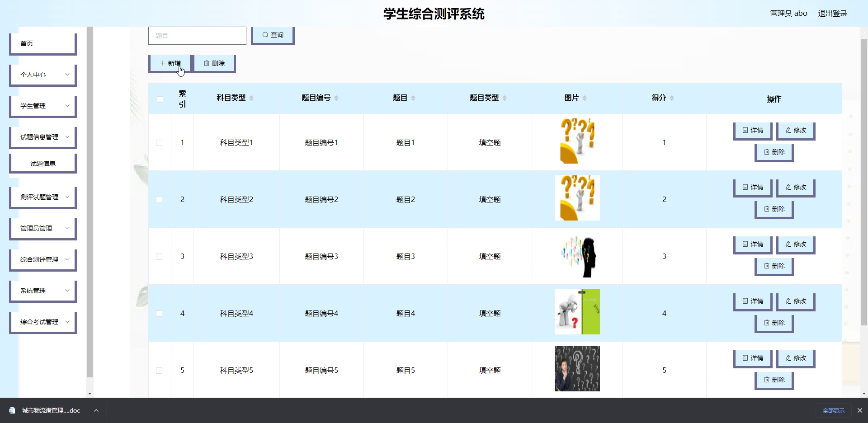868x423 pixels.
Task: Expand 系统管理 sidebar menu
Action: click(x=43, y=291)
